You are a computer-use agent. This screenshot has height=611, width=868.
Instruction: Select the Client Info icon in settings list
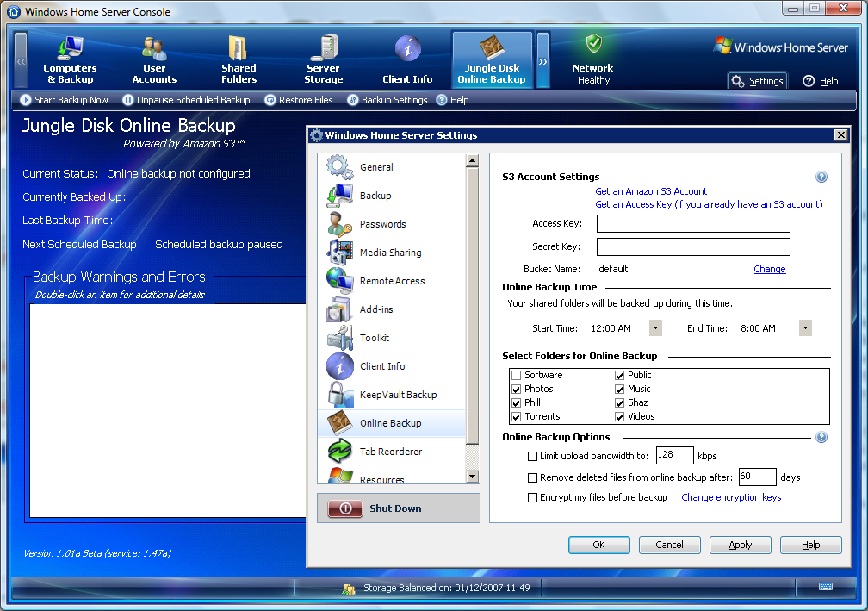pos(339,366)
